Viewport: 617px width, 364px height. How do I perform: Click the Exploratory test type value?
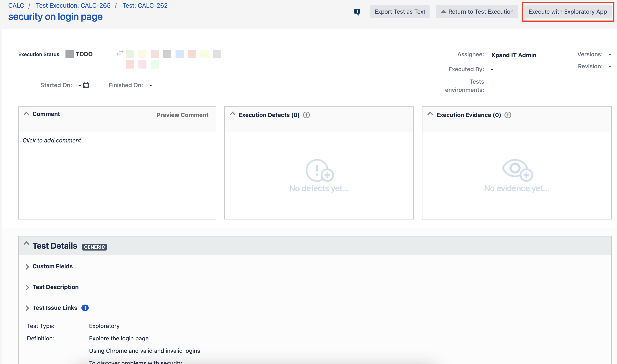point(104,326)
